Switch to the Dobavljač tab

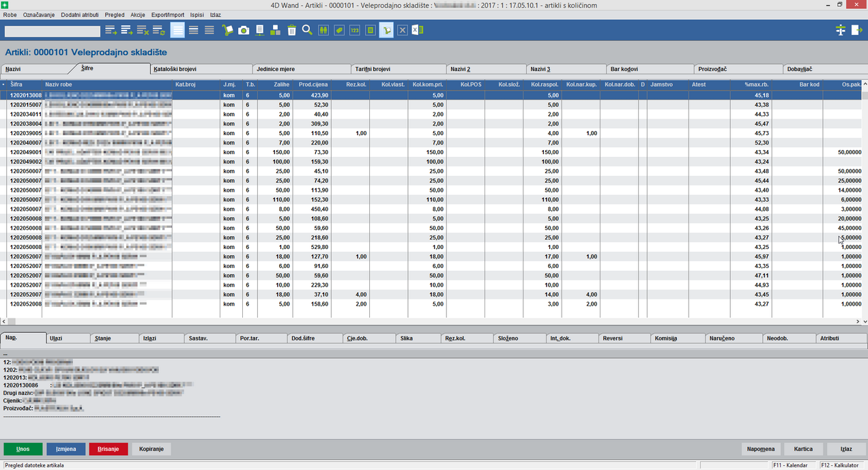(x=825, y=70)
